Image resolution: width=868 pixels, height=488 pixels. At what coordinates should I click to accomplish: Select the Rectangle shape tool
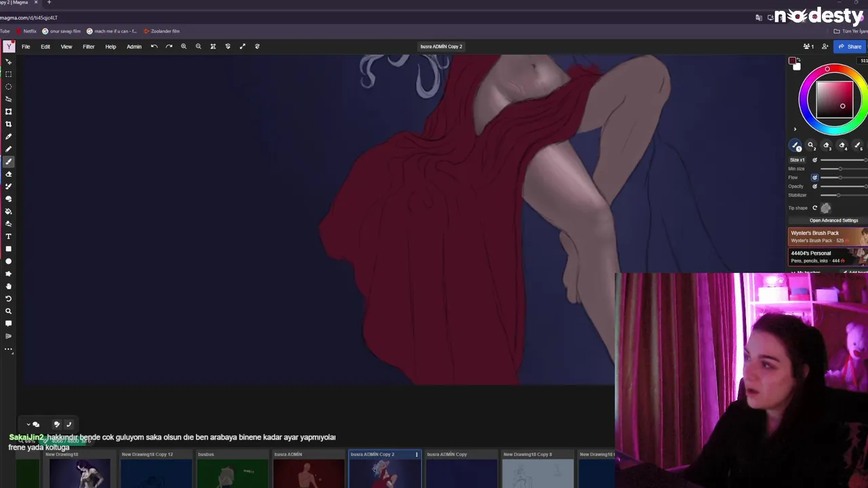tap(9, 249)
